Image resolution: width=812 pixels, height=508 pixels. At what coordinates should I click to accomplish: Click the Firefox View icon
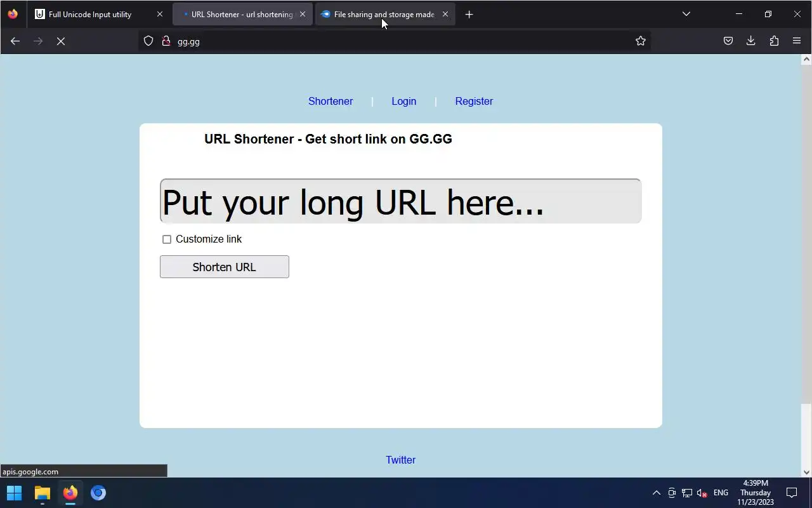click(x=13, y=14)
